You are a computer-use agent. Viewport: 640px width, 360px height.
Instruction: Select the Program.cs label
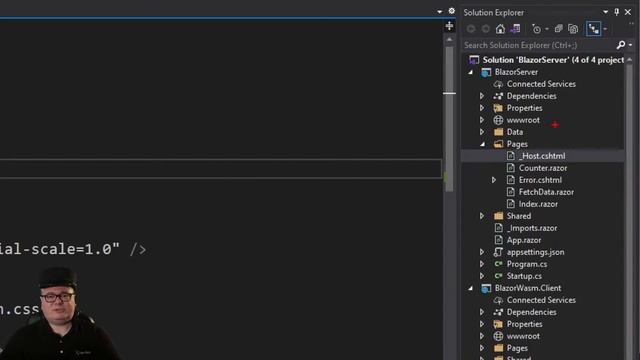coord(527,264)
